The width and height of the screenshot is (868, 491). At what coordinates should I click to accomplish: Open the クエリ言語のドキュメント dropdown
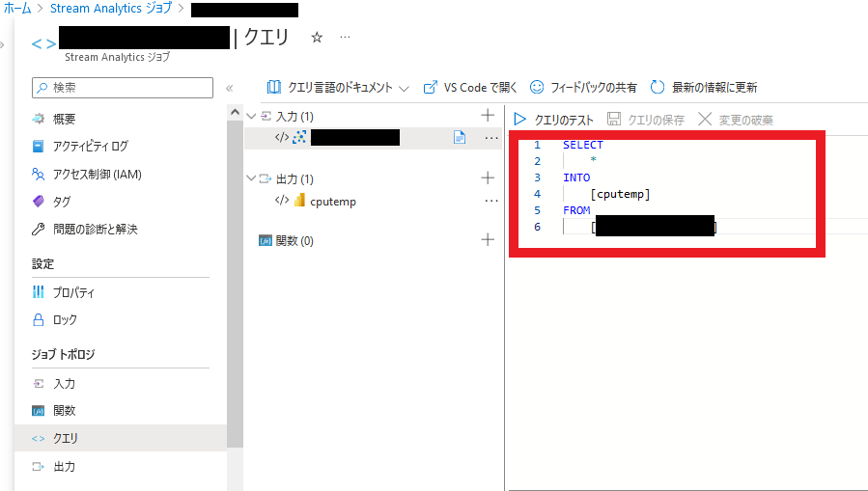[x=338, y=87]
